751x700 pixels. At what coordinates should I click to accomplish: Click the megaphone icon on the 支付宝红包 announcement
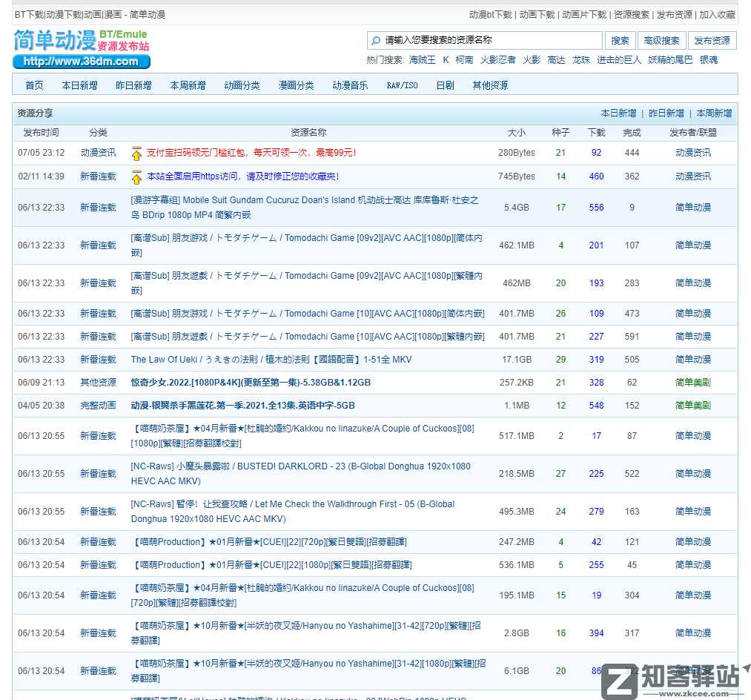coord(137,153)
